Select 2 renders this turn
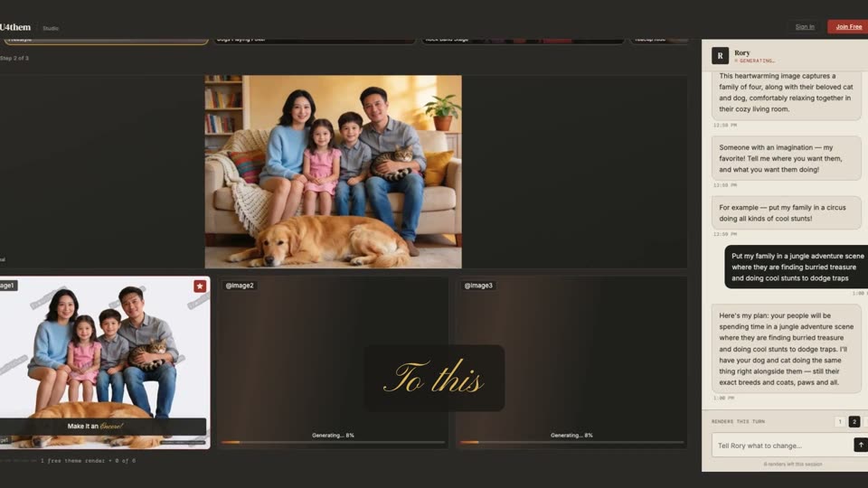The image size is (868, 488). (x=854, y=422)
